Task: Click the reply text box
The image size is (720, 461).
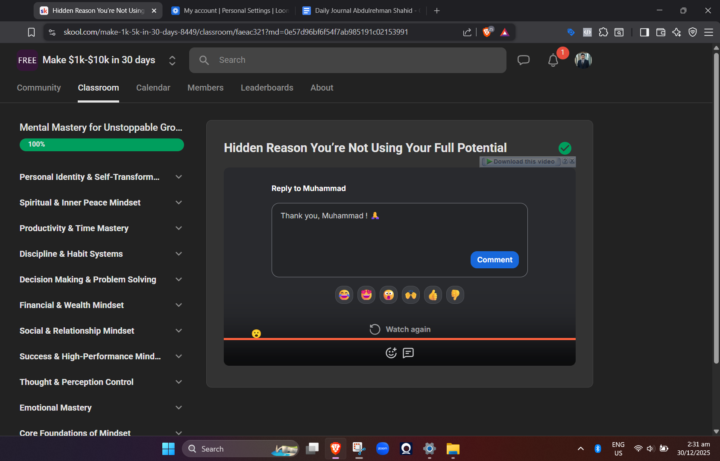Action: tap(399, 240)
